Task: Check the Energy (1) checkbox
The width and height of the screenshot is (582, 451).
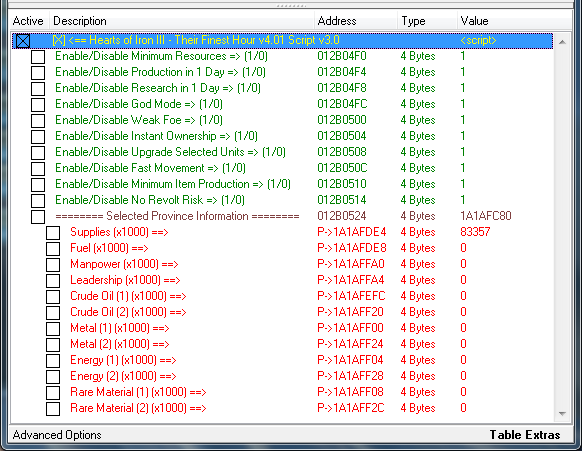Action: (x=53, y=360)
